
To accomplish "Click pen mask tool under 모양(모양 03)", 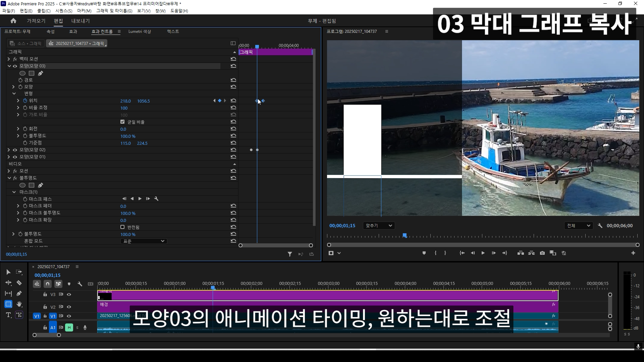I will click(41, 73).
